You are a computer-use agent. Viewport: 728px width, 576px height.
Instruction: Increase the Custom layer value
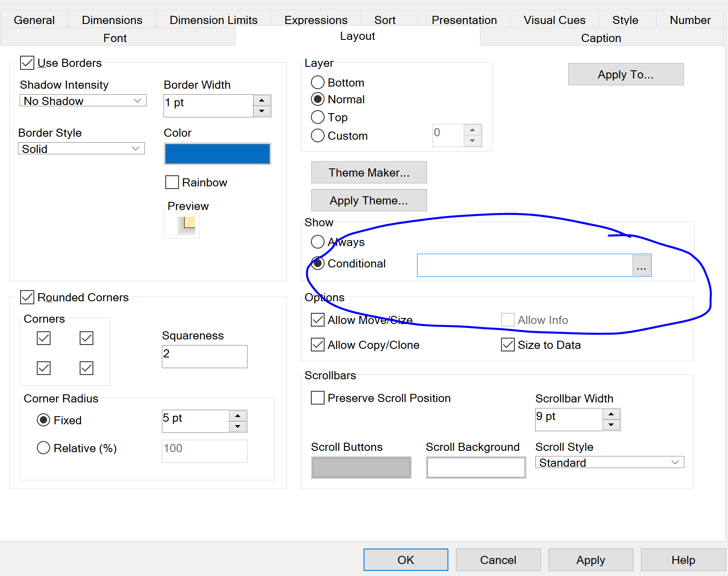[472, 130]
